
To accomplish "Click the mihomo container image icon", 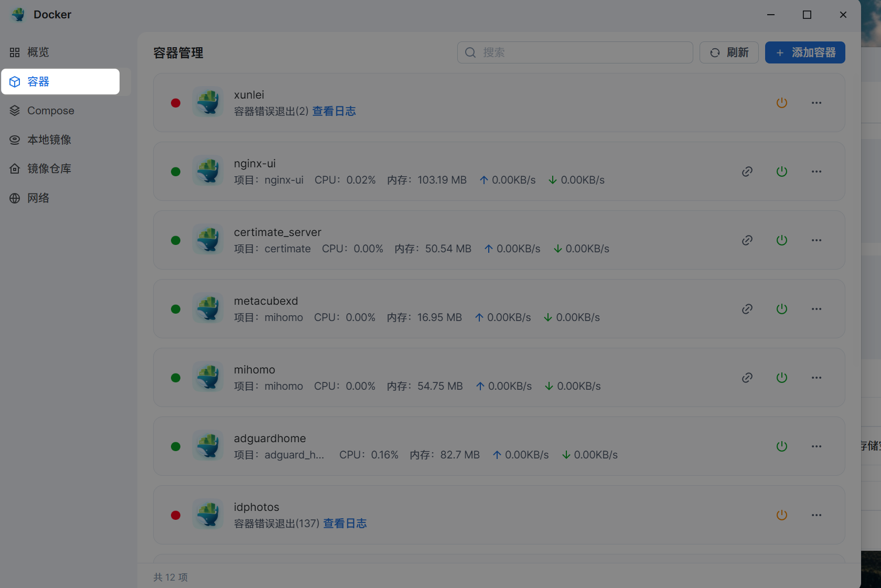I will pyautogui.click(x=208, y=377).
